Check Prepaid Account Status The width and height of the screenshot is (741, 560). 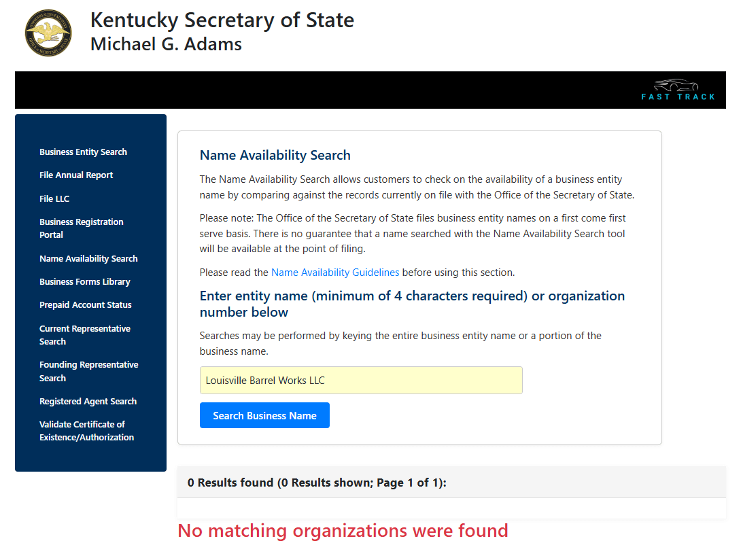click(x=85, y=304)
